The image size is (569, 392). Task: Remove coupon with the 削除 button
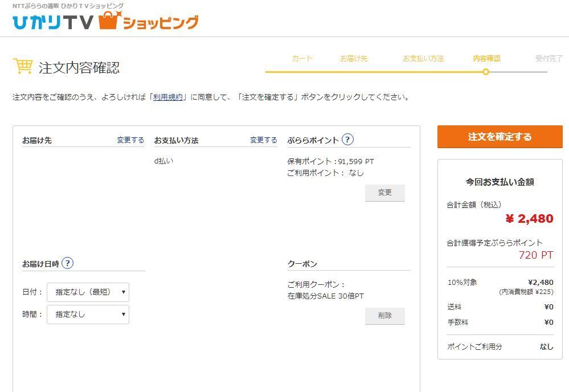click(x=384, y=316)
